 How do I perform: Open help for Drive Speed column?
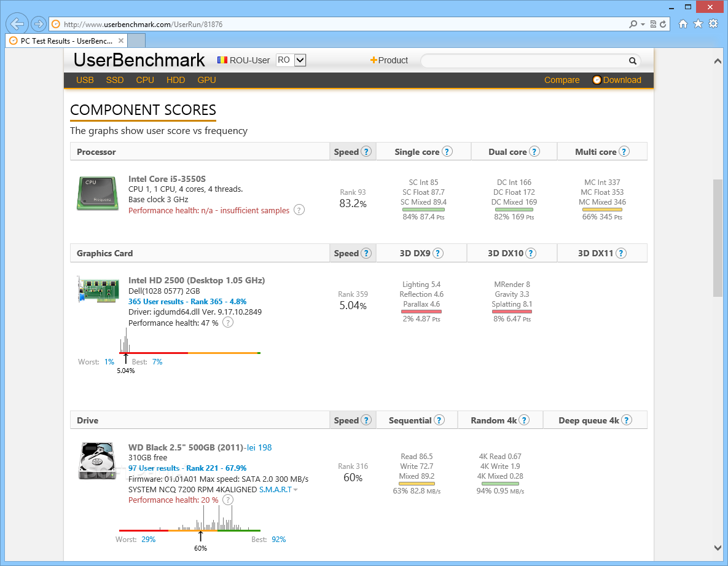pyautogui.click(x=366, y=420)
